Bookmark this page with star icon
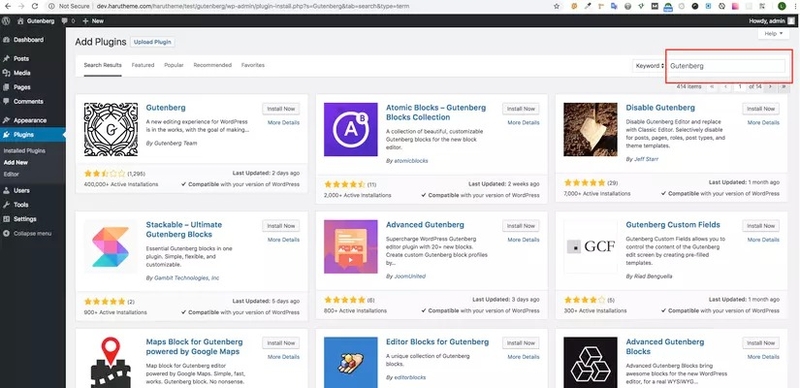Viewport: 800px width, 388px height. tap(557, 6)
